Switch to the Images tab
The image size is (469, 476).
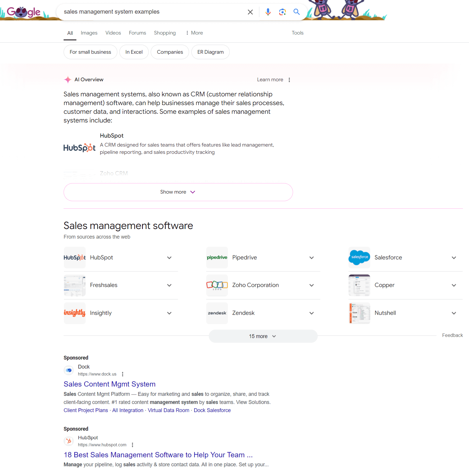coord(89,33)
